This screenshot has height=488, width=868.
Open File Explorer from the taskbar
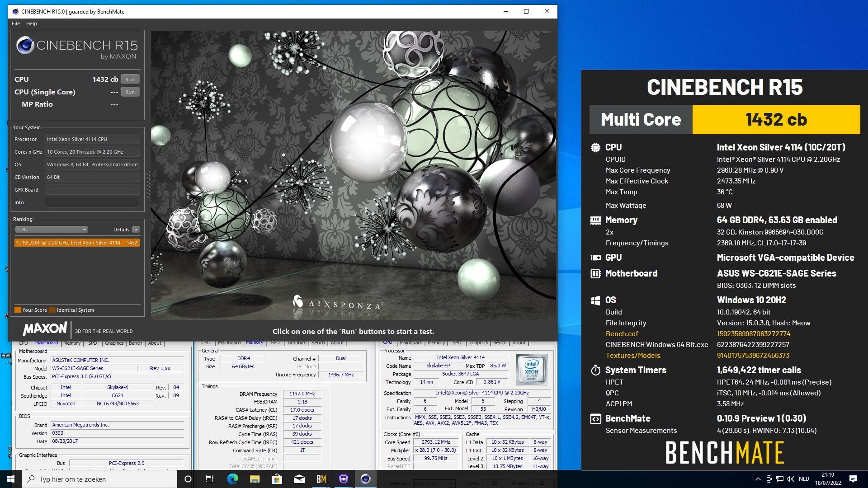pos(255,479)
